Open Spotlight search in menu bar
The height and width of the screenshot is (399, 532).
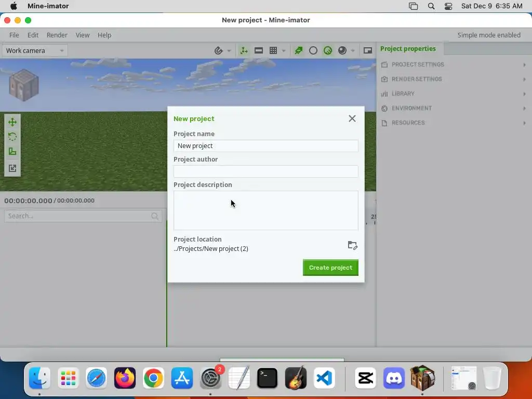[431, 6]
